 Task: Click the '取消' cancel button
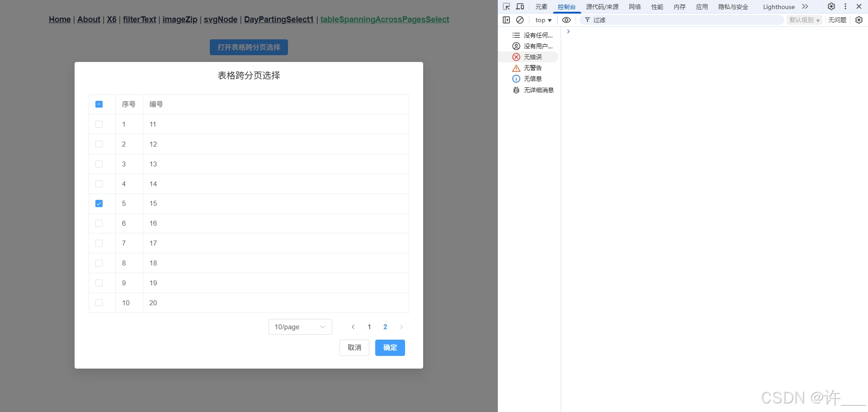pos(354,348)
